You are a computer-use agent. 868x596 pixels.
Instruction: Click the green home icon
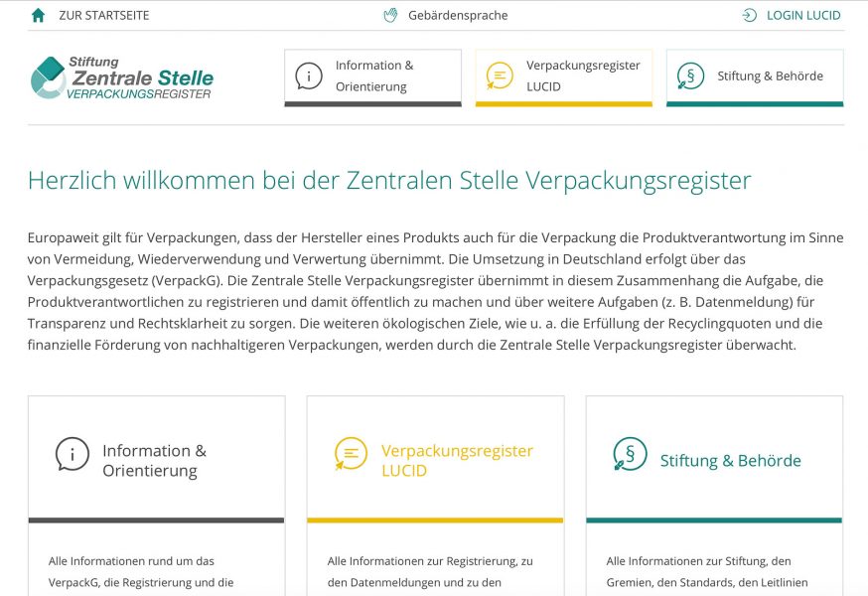point(38,15)
